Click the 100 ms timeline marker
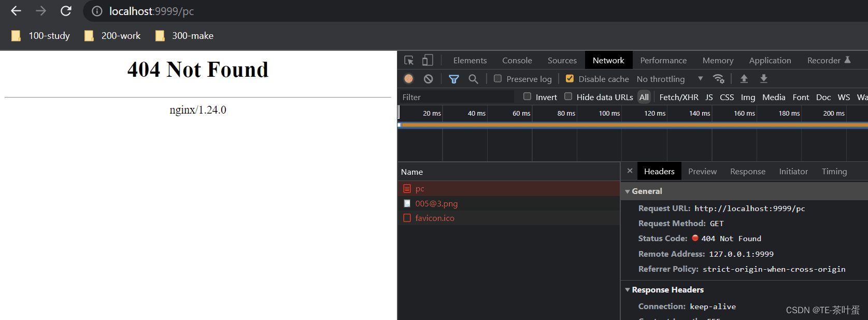The image size is (868, 320). (609, 113)
